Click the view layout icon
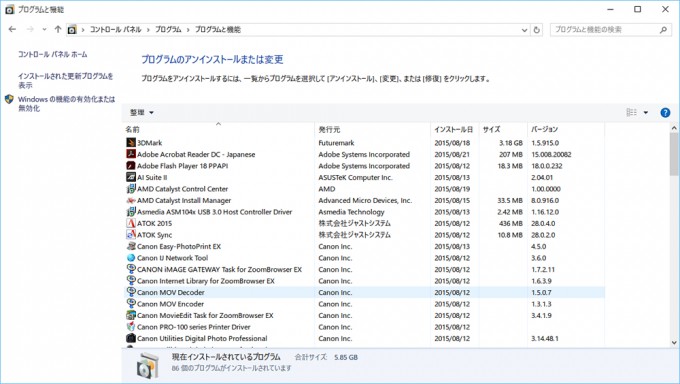This screenshot has width=680, height=384. [x=631, y=112]
